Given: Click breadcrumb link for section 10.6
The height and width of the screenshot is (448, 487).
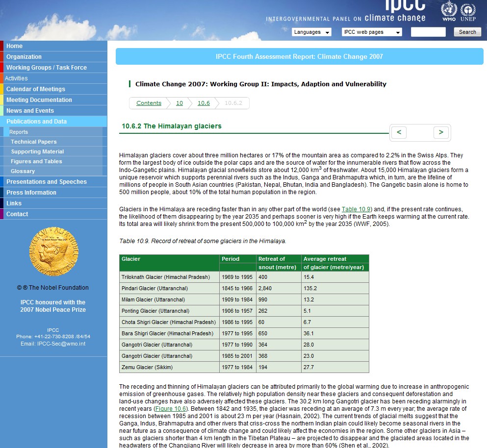Looking at the screenshot, I should pyautogui.click(x=204, y=103).
